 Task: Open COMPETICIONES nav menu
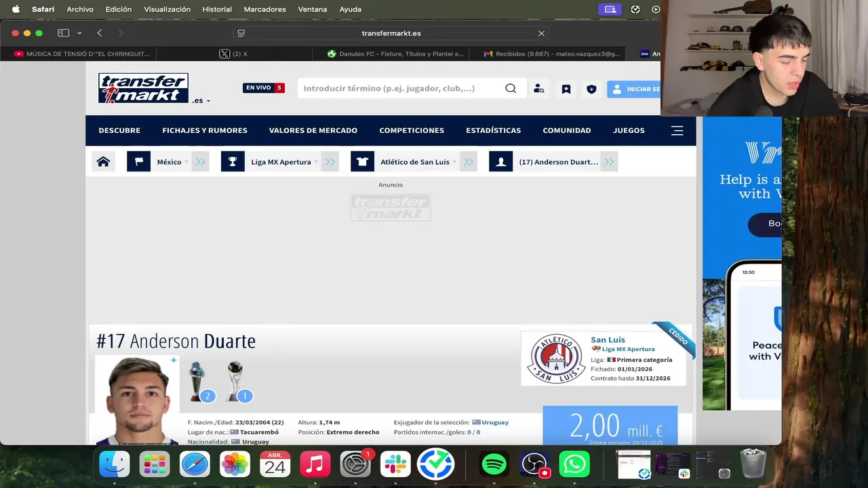pyautogui.click(x=412, y=130)
